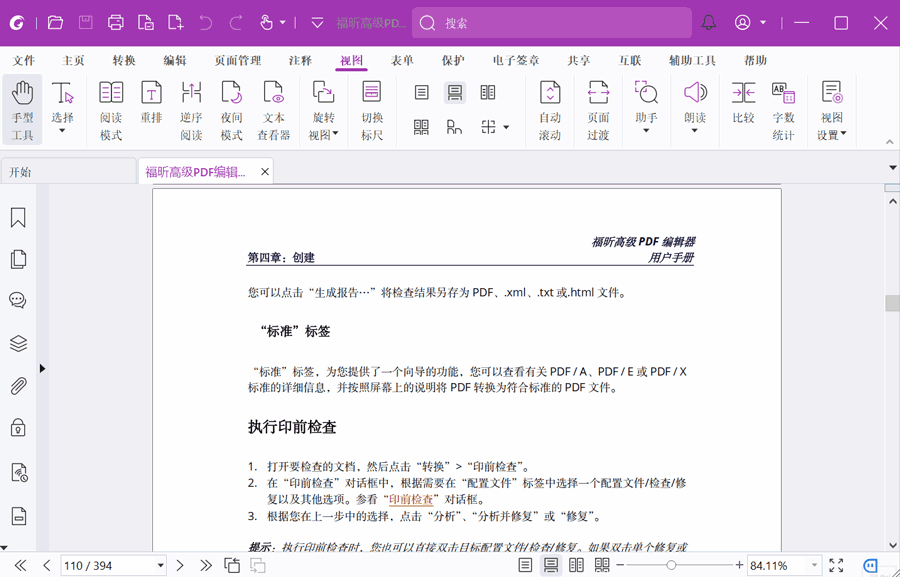This screenshot has width=900, height=577.
Task: Follow the 印前检查 hyperlink in document
Action: tap(411, 499)
